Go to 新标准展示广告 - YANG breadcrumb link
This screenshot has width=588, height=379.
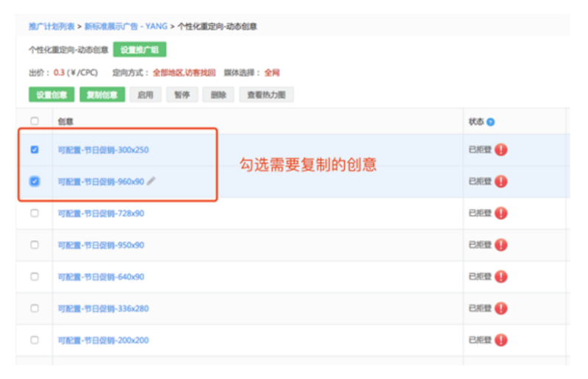[x=125, y=26]
